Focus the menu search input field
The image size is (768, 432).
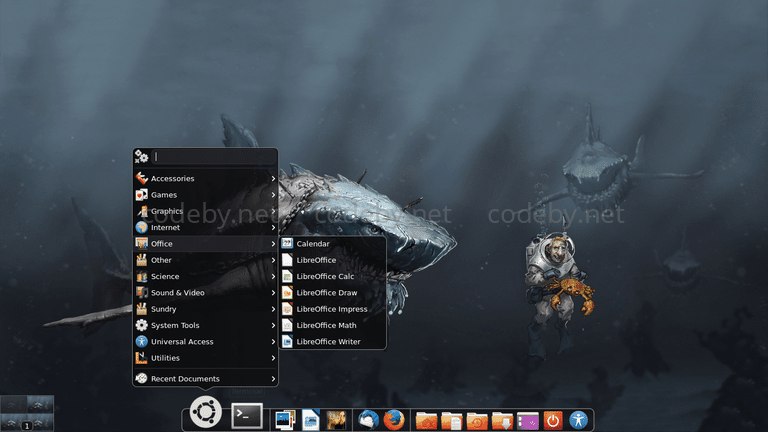coord(214,157)
